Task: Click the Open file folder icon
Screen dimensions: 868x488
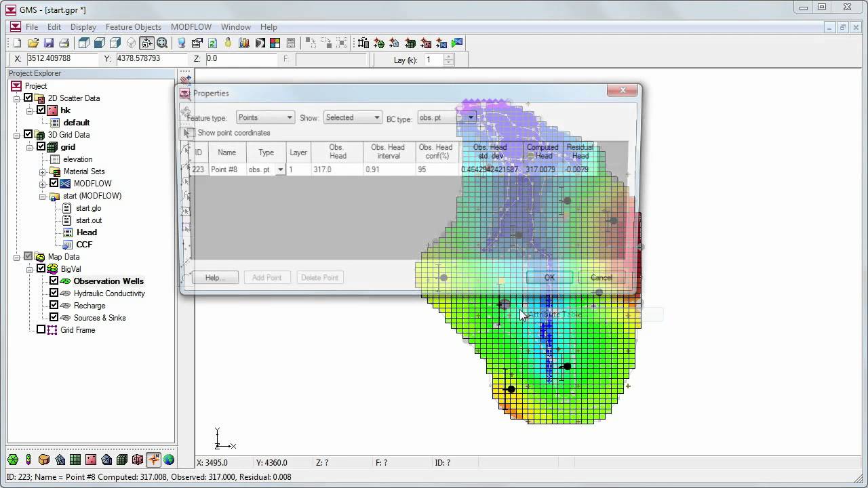Action: [x=33, y=43]
